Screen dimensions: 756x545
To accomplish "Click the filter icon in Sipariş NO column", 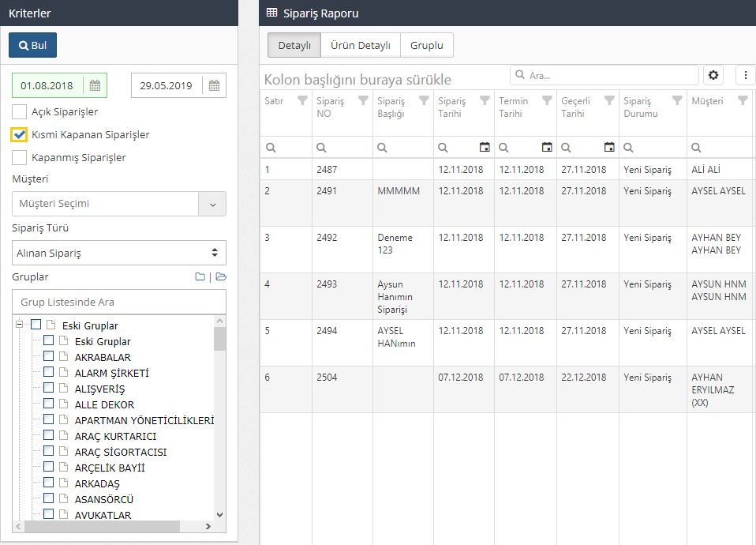I will [363, 101].
